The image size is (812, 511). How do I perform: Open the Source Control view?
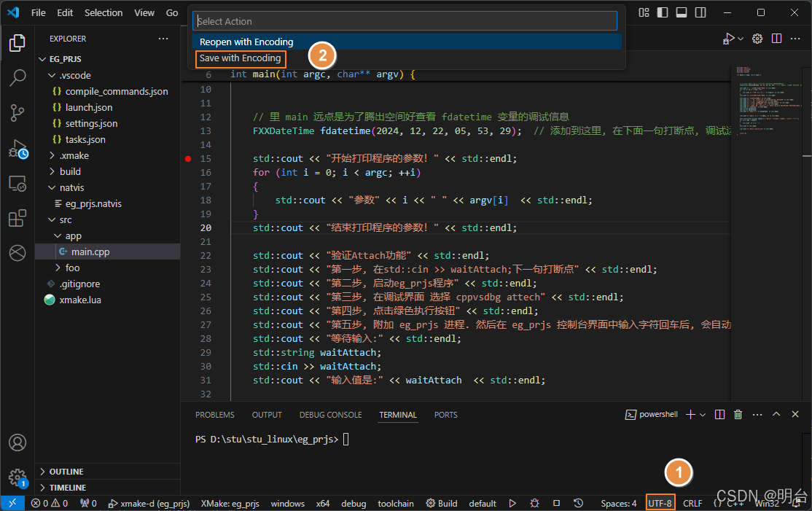pyautogui.click(x=17, y=112)
